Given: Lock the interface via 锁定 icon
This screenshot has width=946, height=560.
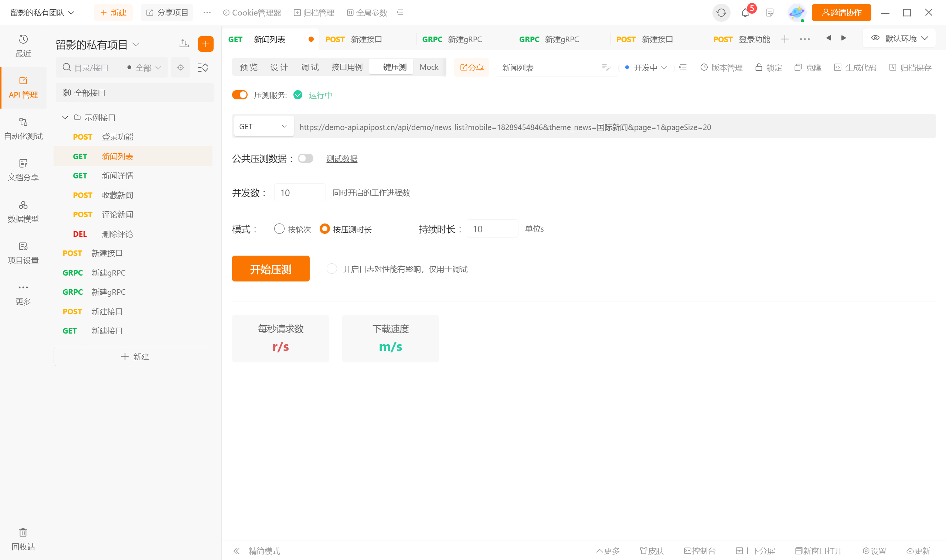Looking at the screenshot, I should (768, 68).
